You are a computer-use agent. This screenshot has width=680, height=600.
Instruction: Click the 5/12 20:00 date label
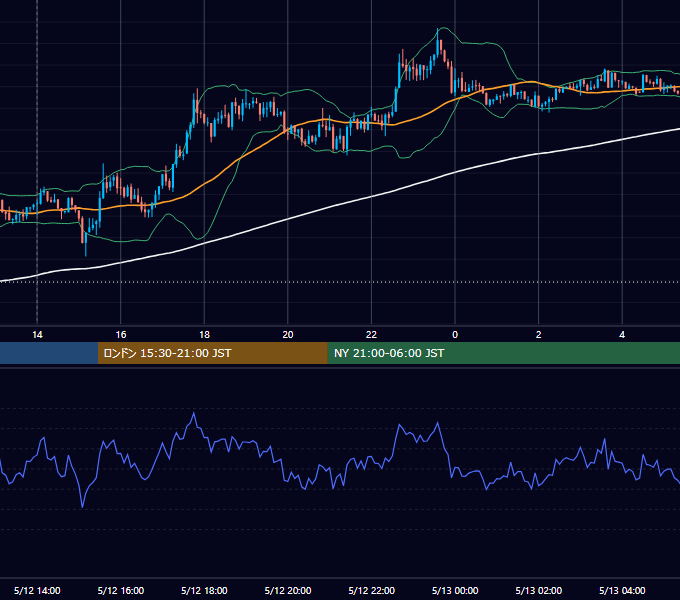288,590
